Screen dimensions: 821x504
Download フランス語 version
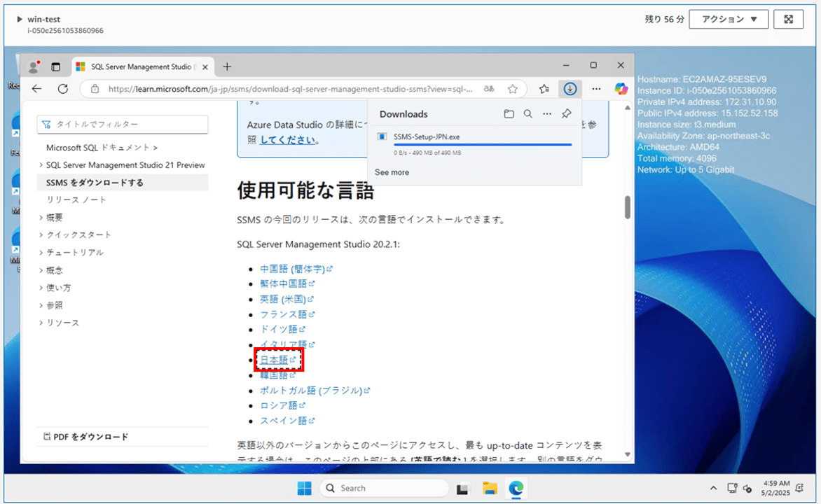[287, 314]
